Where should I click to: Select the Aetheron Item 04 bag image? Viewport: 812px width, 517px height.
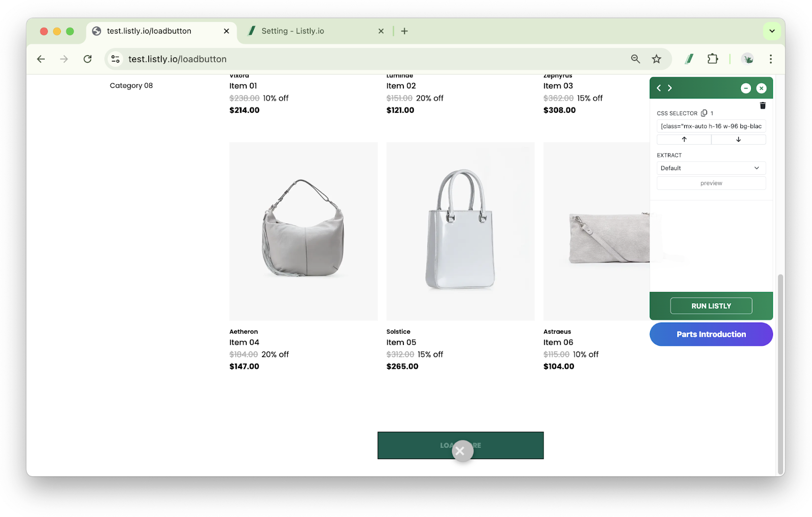click(x=303, y=231)
